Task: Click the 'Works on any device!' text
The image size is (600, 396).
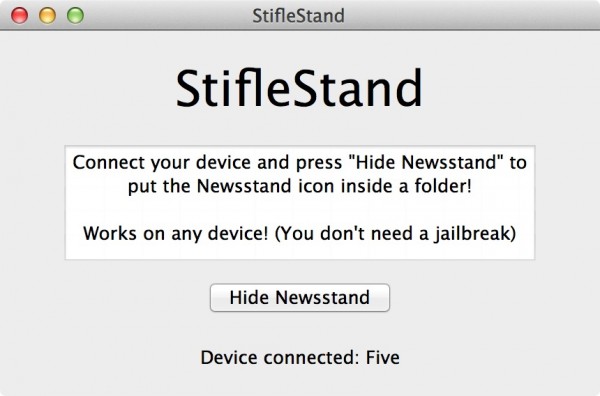Action: pyautogui.click(x=176, y=233)
